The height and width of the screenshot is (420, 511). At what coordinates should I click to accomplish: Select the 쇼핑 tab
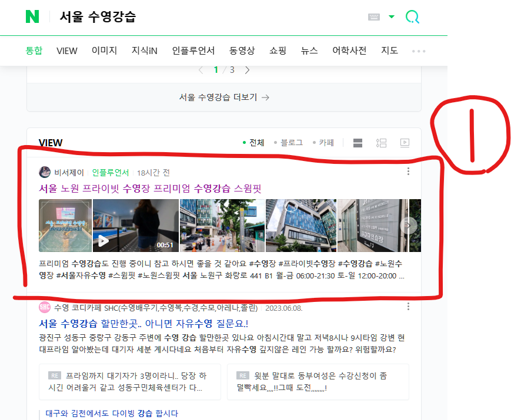pos(278,51)
